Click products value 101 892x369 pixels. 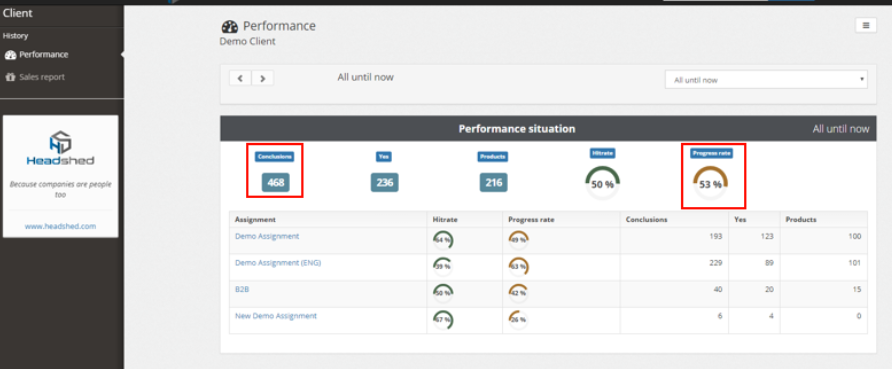(x=854, y=263)
